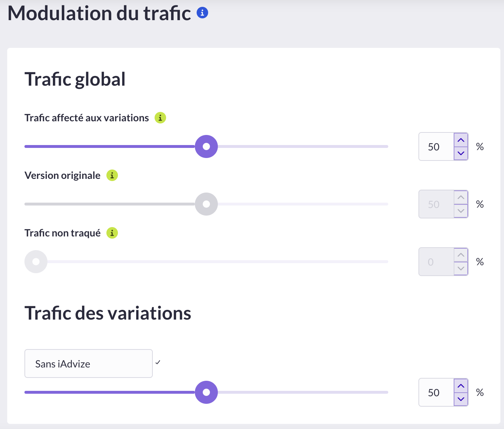Click down arrow of Trafic non traqué stepper

[461, 268]
